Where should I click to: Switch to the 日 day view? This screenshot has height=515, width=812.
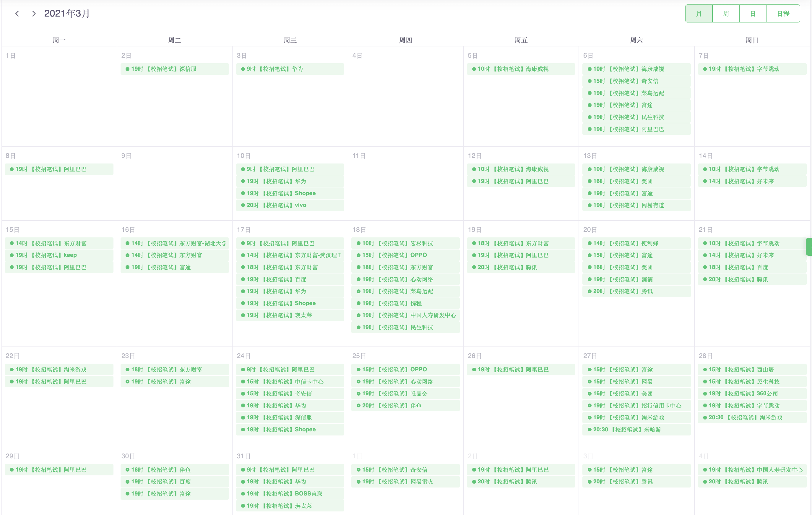(753, 14)
